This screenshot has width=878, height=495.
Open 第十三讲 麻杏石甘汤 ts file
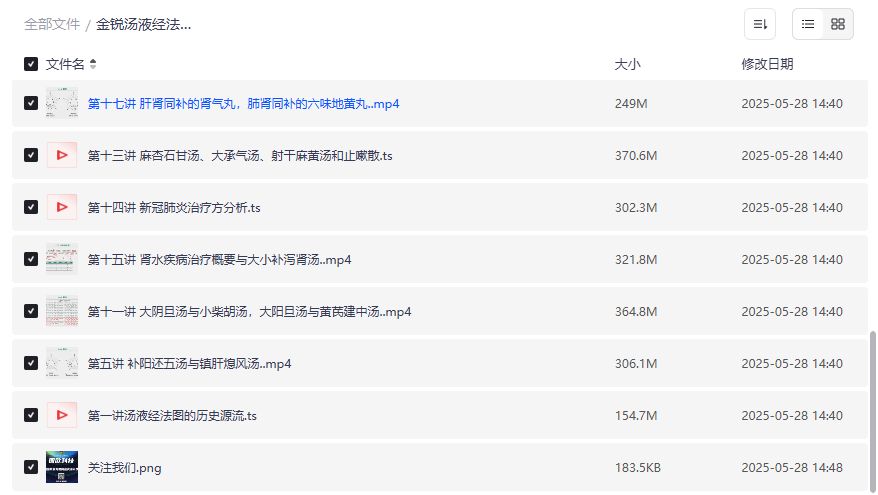(x=240, y=156)
